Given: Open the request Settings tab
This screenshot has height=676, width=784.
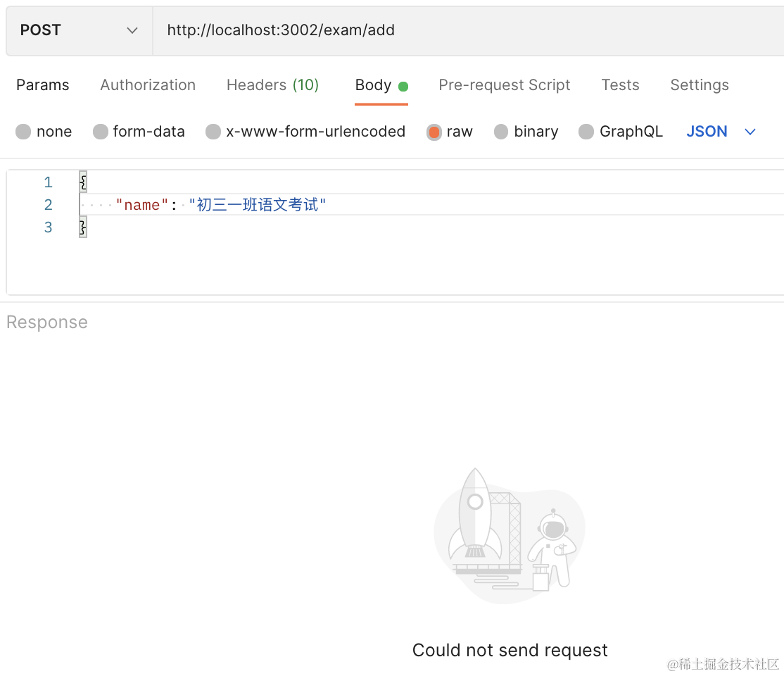Looking at the screenshot, I should point(699,85).
